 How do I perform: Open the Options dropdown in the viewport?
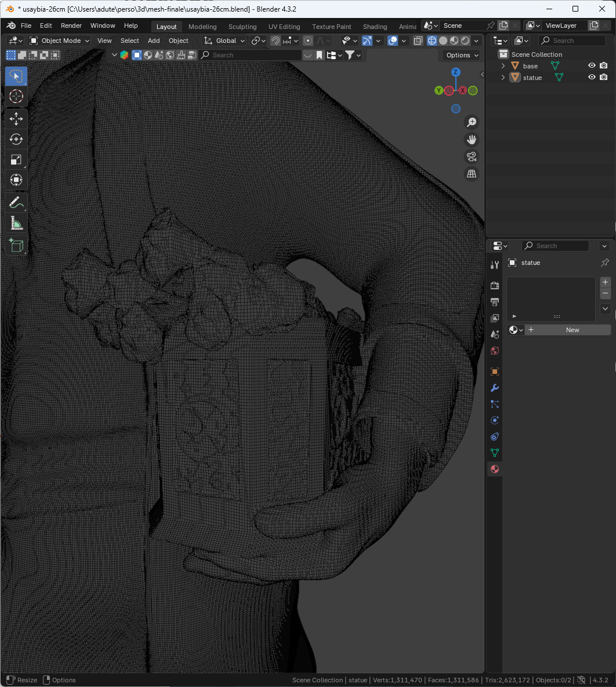(x=462, y=55)
